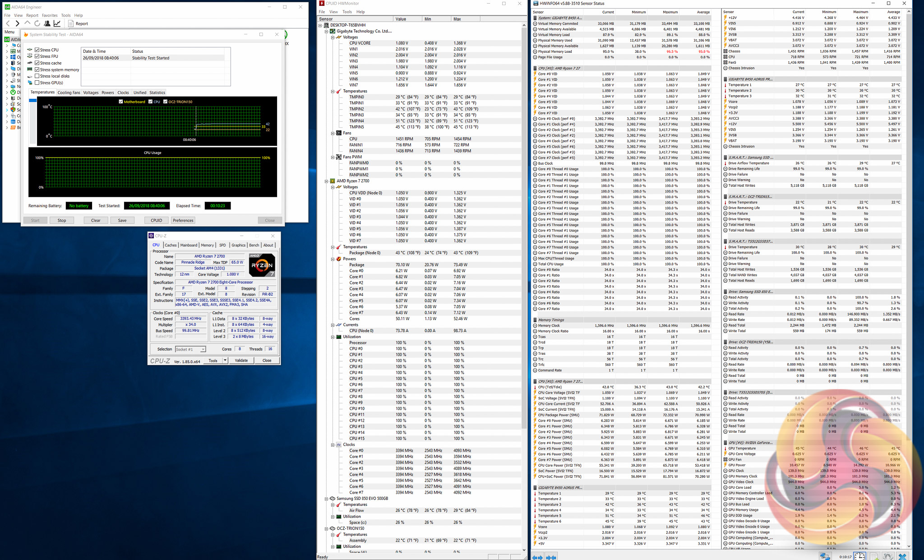Image resolution: width=924 pixels, height=560 pixels.
Task: Toggle the Motherboard graph checkbox
Action: [121, 102]
